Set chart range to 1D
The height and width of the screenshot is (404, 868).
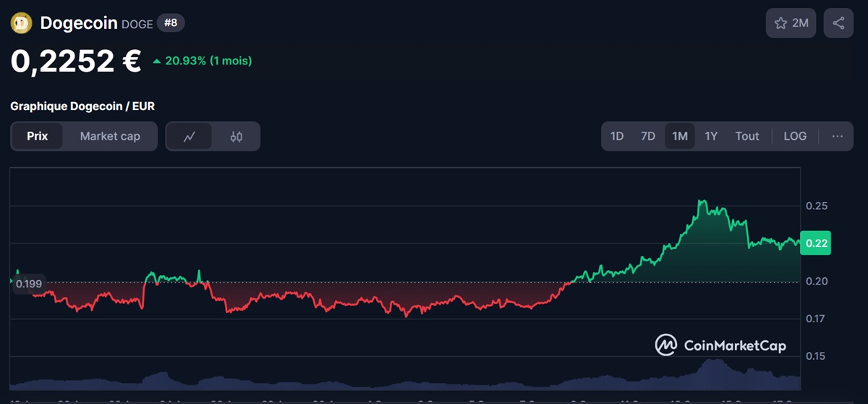tap(617, 136)
